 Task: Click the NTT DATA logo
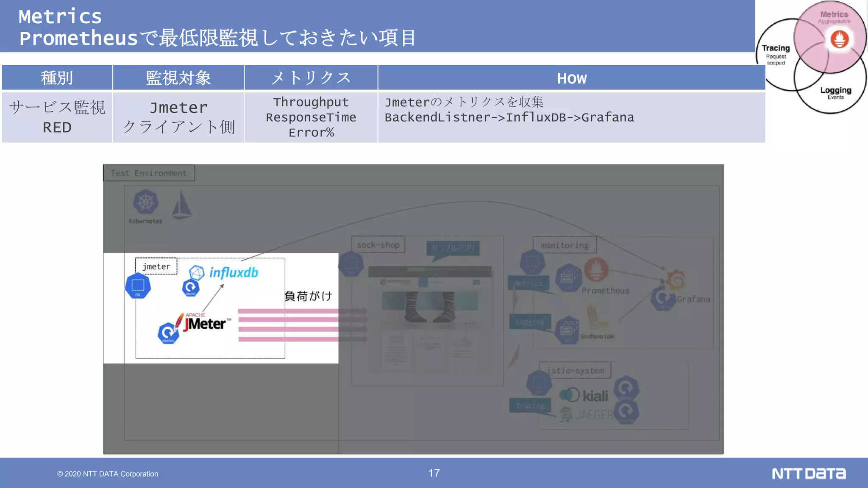808,474
